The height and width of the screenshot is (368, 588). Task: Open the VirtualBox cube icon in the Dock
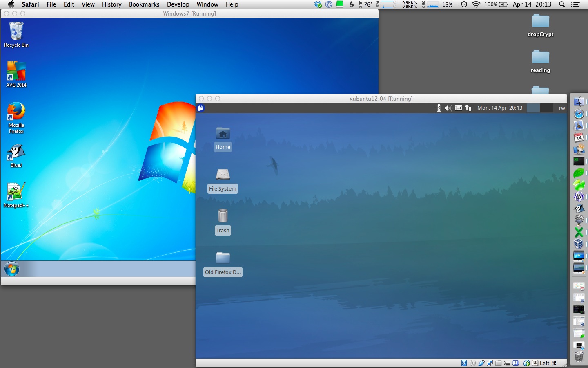[x=579, y=244]
